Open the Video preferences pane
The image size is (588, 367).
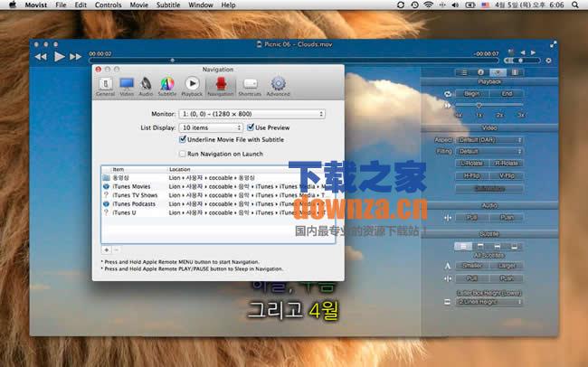(x=127, y=87)
